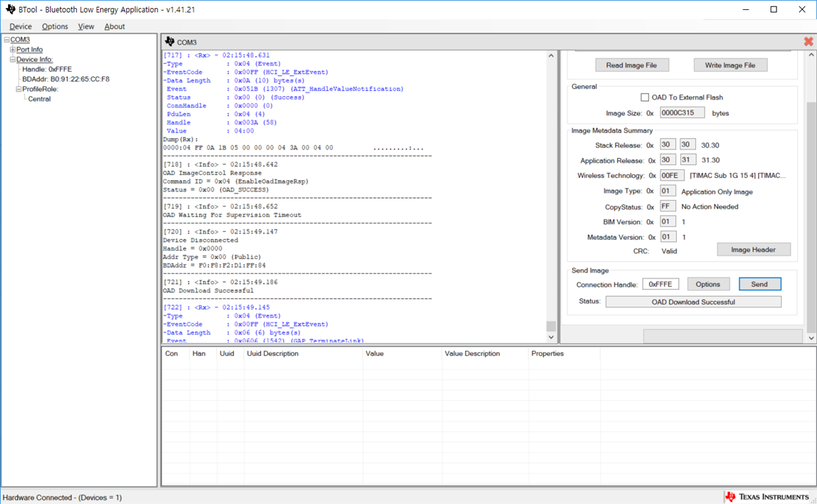This screenshot has width=817, height=504.
Task: Click the log pane scrollbar thumb
Action: coord(551,326)
